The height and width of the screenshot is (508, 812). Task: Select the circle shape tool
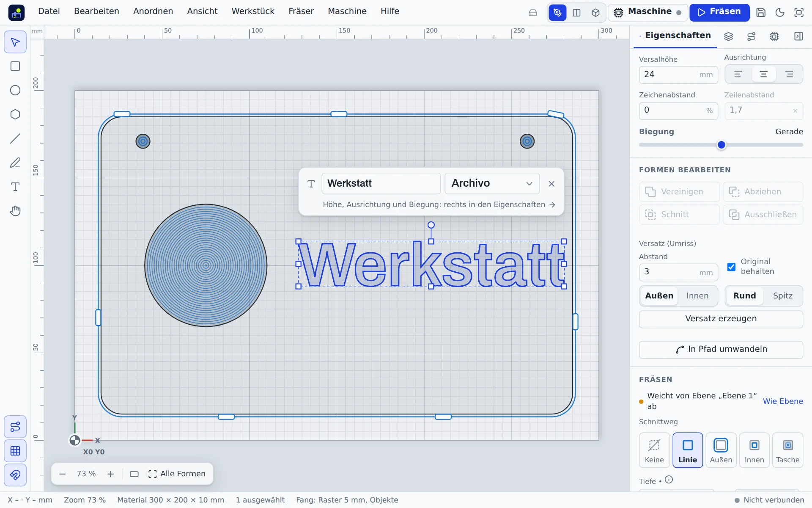point(15,91)
